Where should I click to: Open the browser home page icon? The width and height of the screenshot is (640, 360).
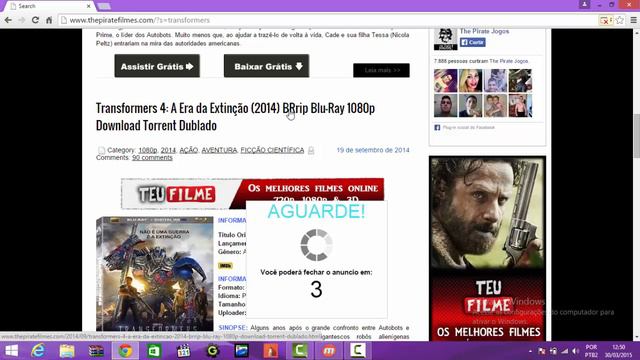(x=49, y=20)
